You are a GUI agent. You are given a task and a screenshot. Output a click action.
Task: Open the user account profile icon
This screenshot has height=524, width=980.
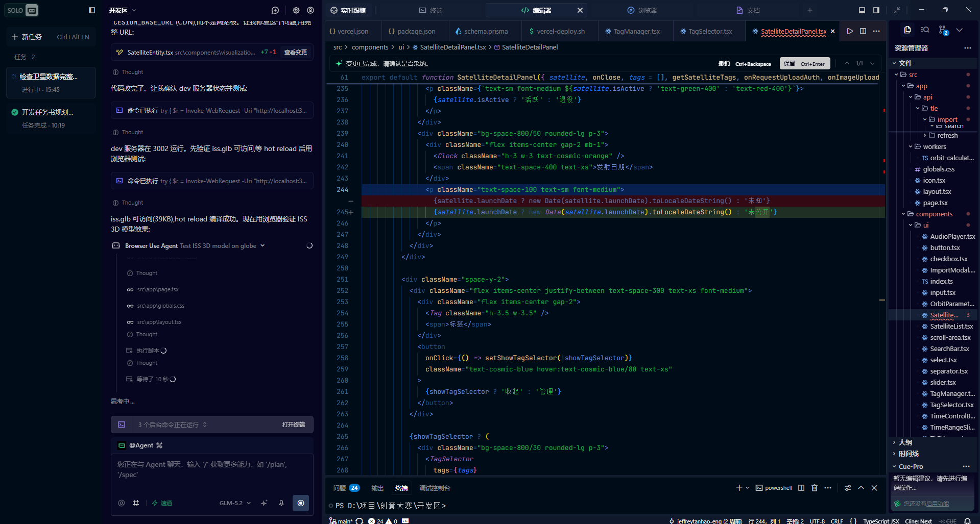pyautogui.click(x=310, y=10)
